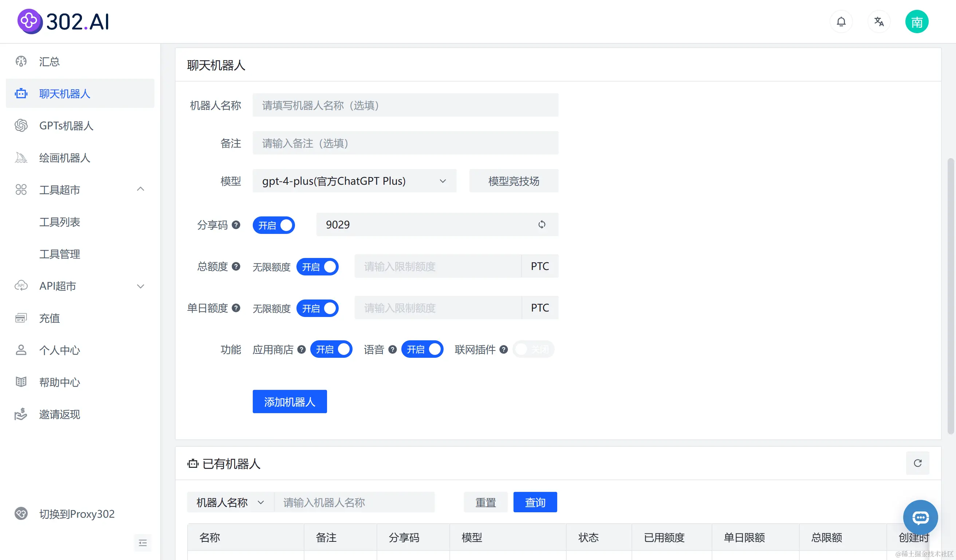Toggle the 语音 feature switch

tap(422, 349)
